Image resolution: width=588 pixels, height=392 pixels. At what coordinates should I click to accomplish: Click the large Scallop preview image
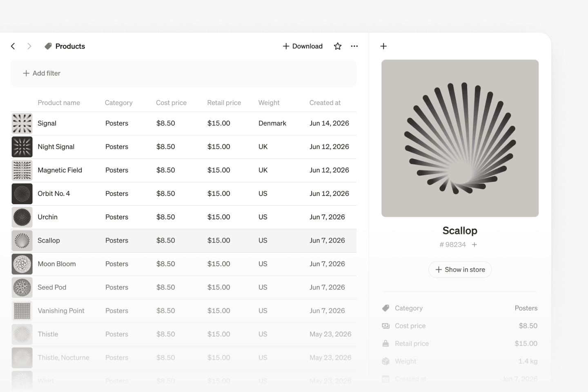tap(460, 138)
